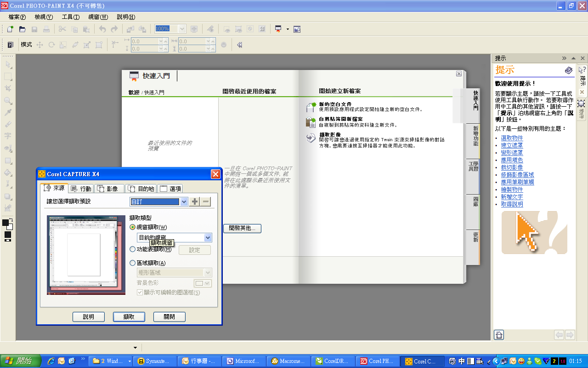This screenshot has height=368, width=588.
Task: Click the Welcome screen icon in toolbar
Action: pos(297,29)
